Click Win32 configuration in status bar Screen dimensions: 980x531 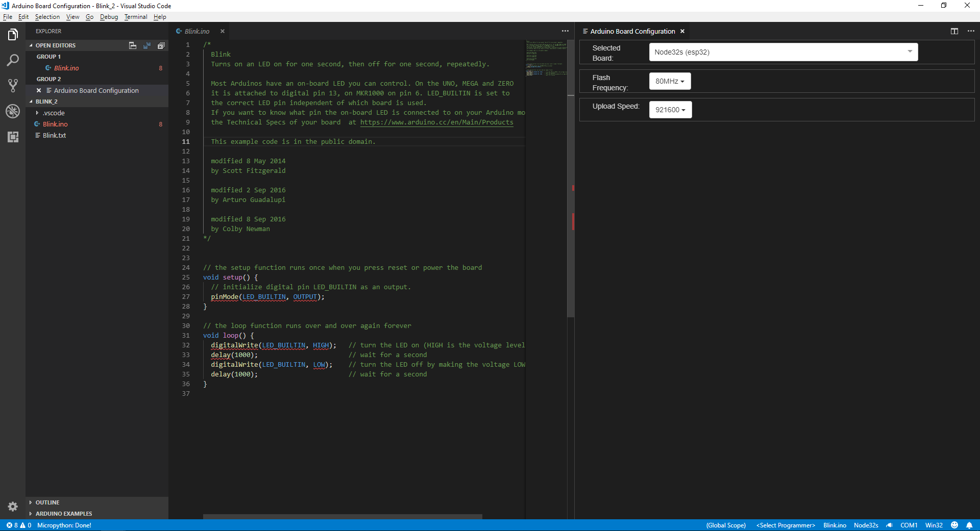click(934, 525)
